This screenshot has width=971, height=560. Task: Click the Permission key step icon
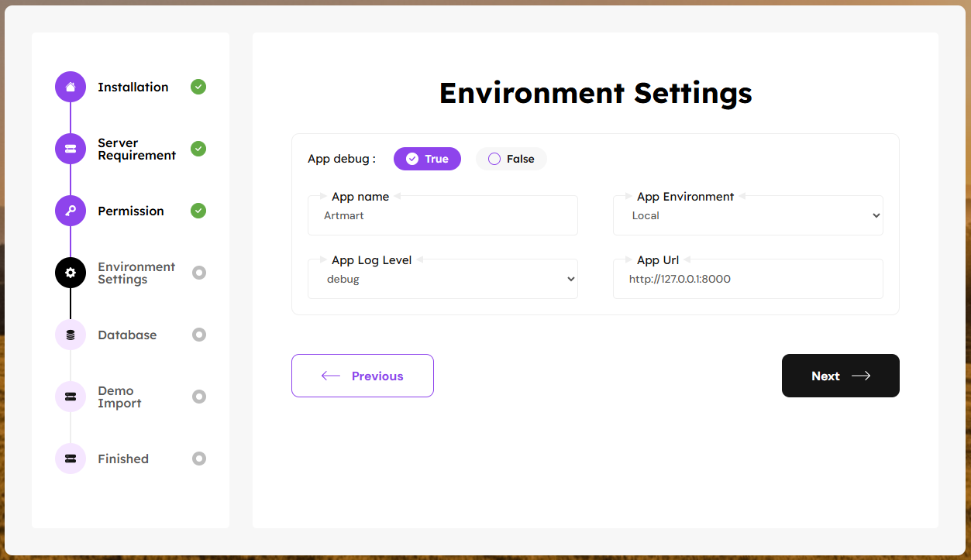coord(71,211)
